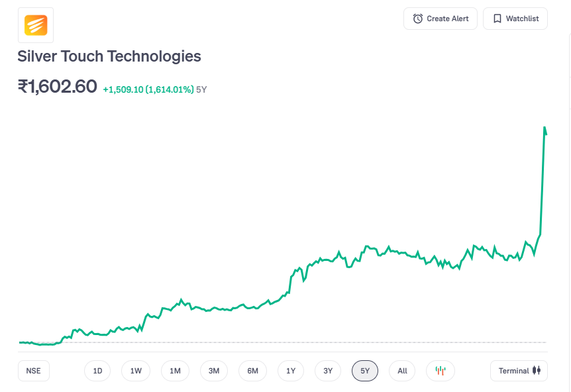Switch chart to 3M period
Image resolution: width=571 pixels, height=392 pixels.
213,371
